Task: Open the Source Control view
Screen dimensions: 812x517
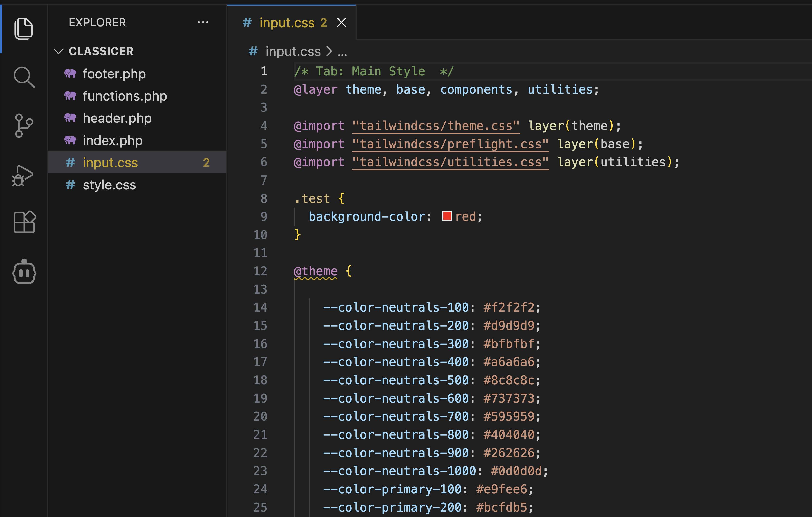Action: (24, 126)
